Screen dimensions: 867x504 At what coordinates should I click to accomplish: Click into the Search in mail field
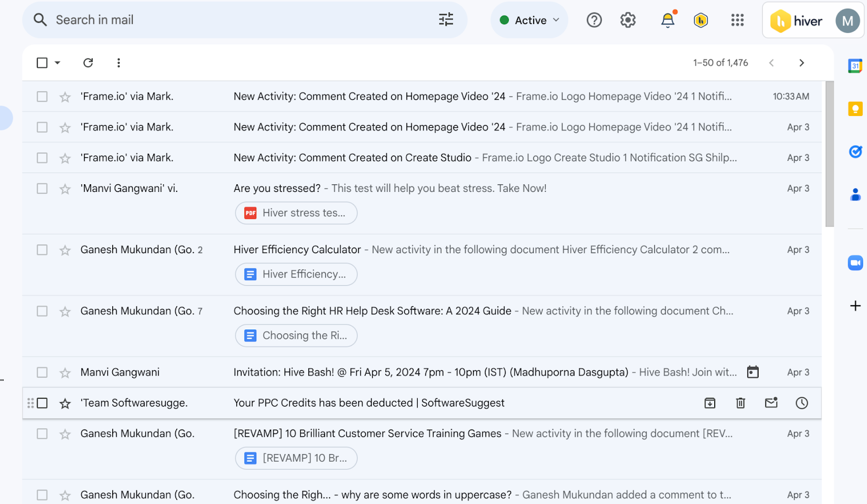tap(244, 20)
